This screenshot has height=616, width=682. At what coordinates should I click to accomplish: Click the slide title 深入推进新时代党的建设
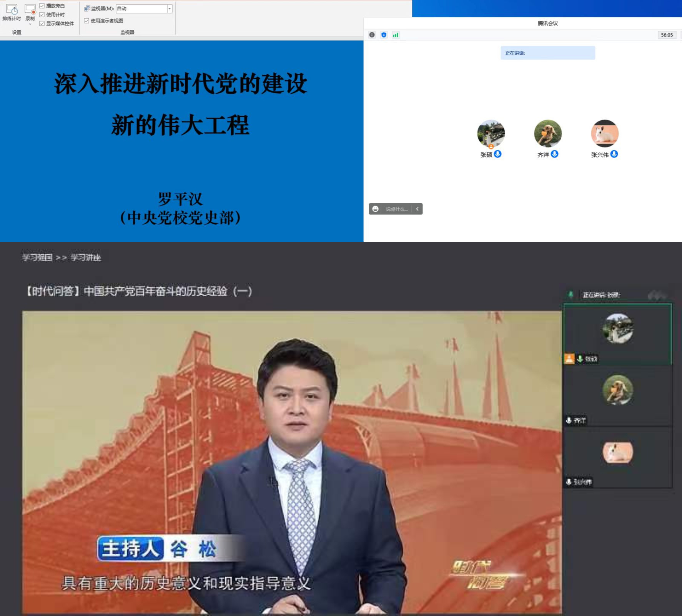[x=181, y=83]
